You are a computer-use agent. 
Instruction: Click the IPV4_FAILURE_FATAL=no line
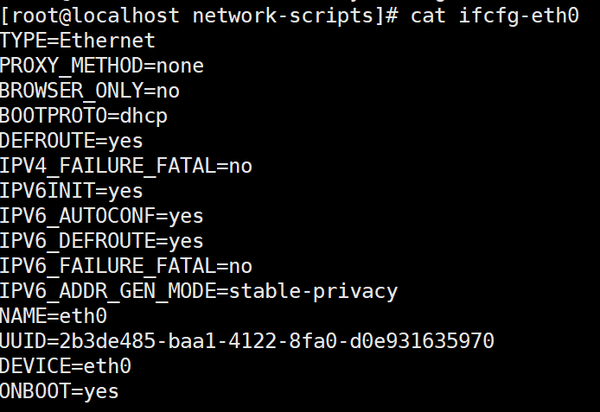[126, 166]
